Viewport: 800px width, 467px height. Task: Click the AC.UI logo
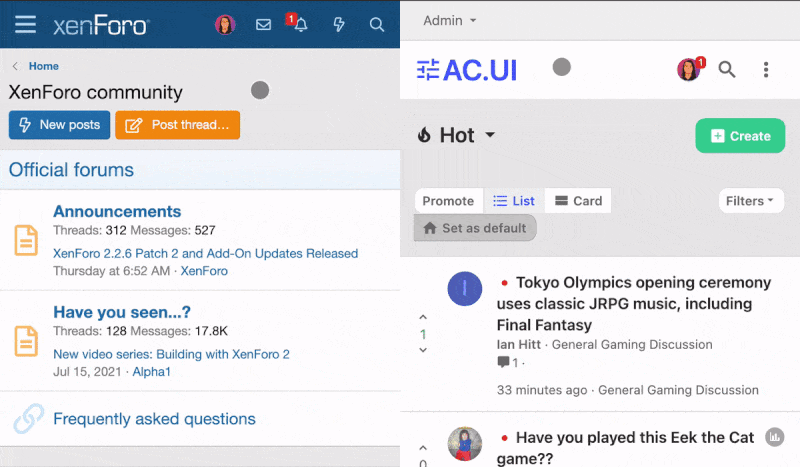467,70
